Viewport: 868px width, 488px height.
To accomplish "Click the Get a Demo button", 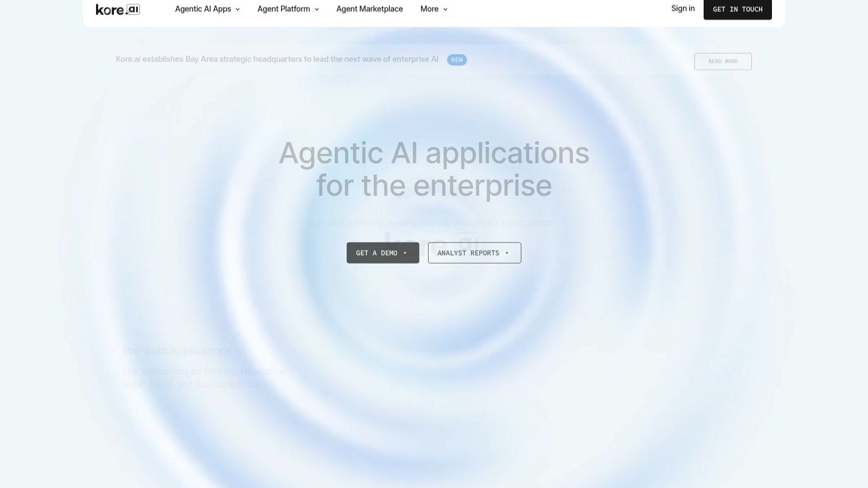I will (x=382, y=253).
